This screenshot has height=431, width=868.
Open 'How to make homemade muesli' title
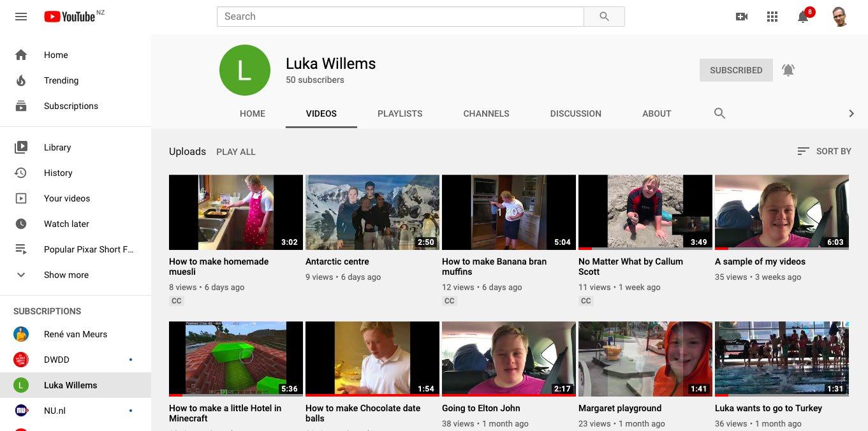(219, 267)
